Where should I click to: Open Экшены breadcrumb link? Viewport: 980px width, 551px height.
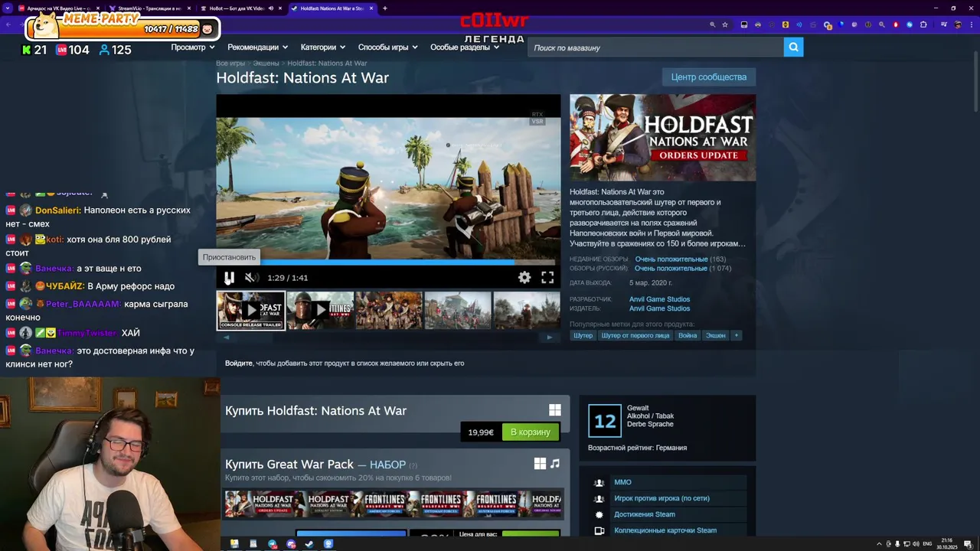pyautogui.click(x=266, y=63)
